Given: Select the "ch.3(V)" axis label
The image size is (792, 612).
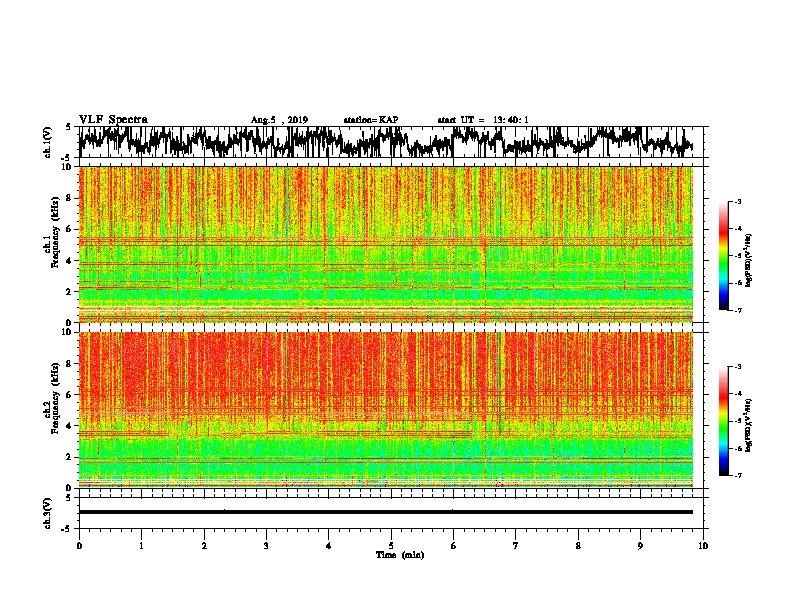Looking at the screenshot, I should coord(48,513).
